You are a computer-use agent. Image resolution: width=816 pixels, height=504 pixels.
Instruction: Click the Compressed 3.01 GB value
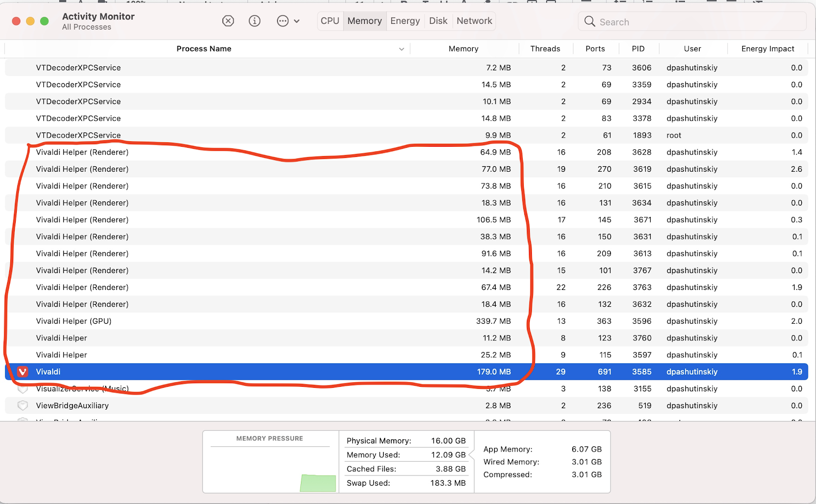pyautogui.click(x=586, y=474)
